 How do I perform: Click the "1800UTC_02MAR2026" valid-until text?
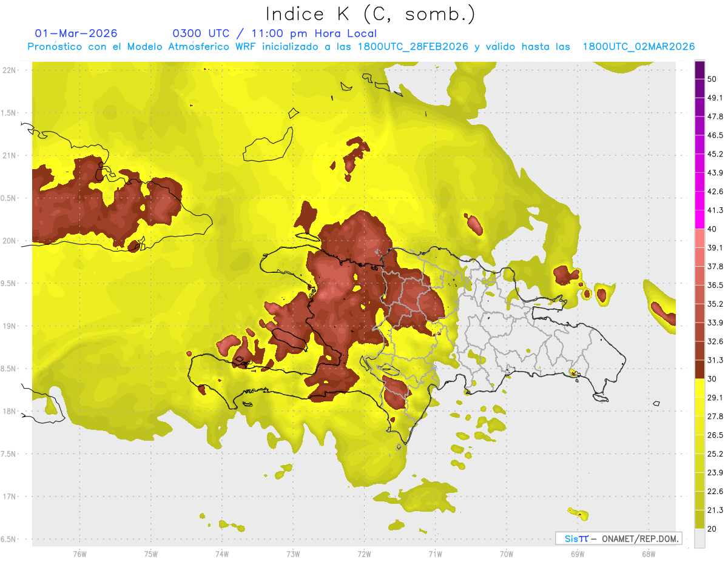click(639, 47)
